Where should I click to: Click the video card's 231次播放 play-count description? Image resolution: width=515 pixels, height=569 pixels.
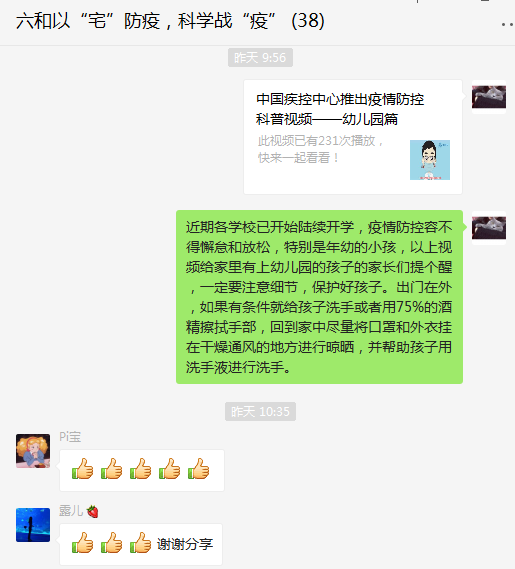click(x=320, y=149)
